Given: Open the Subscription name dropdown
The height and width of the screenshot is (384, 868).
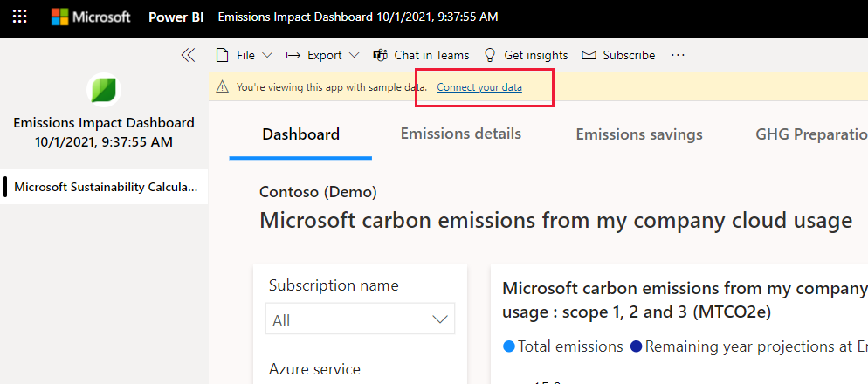Looking at the screenshot, I should [361, 319].
